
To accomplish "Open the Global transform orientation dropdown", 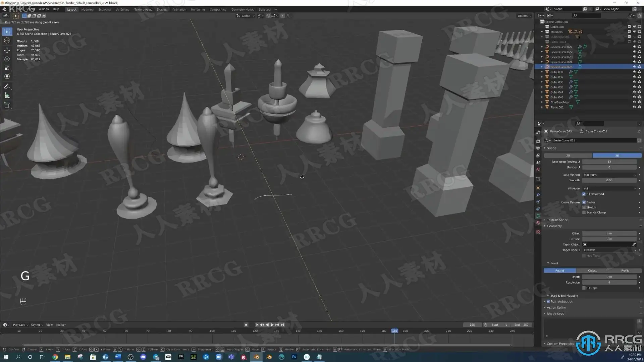I will pos(246,16).
